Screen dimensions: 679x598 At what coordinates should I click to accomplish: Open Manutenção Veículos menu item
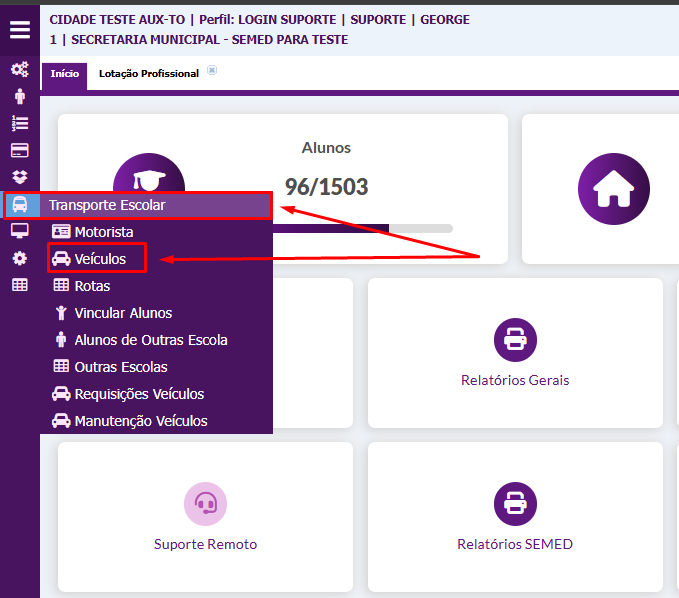click(140, 421)
